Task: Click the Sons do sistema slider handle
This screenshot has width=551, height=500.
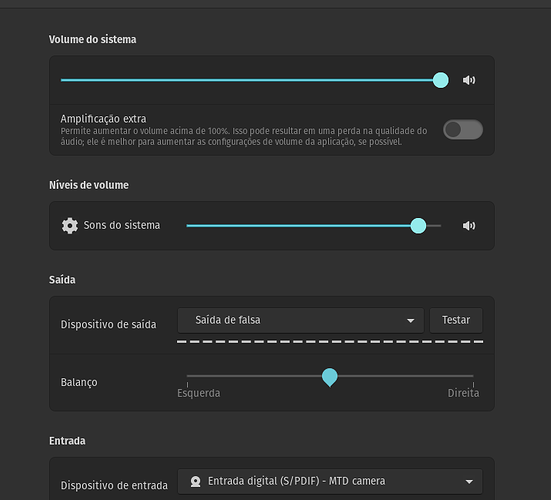Action: coord(418,226)
